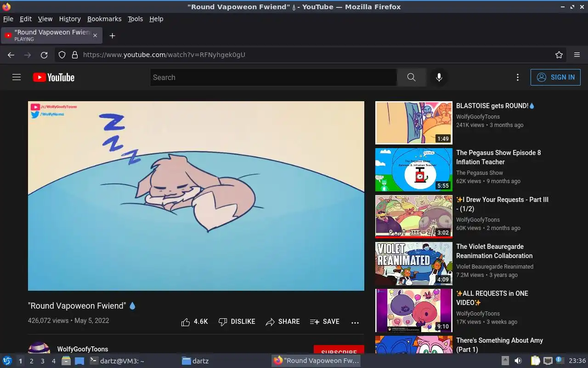Open the Tools menu
The width and height of the screenshot is (588, 368).
pyautogui.click(x=135, y=19)
